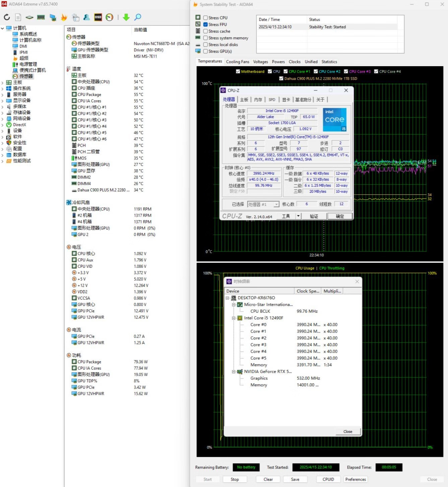This screenshot has height=487, width=448.
Task: Select DMI in the sidebar tree
Action: (x=23, y=46)
